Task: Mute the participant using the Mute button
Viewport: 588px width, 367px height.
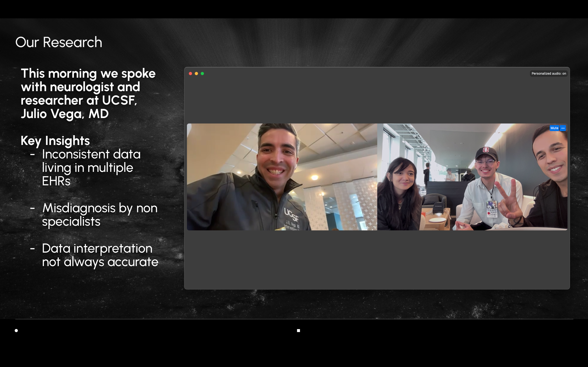Action: (x=554, y=128)
